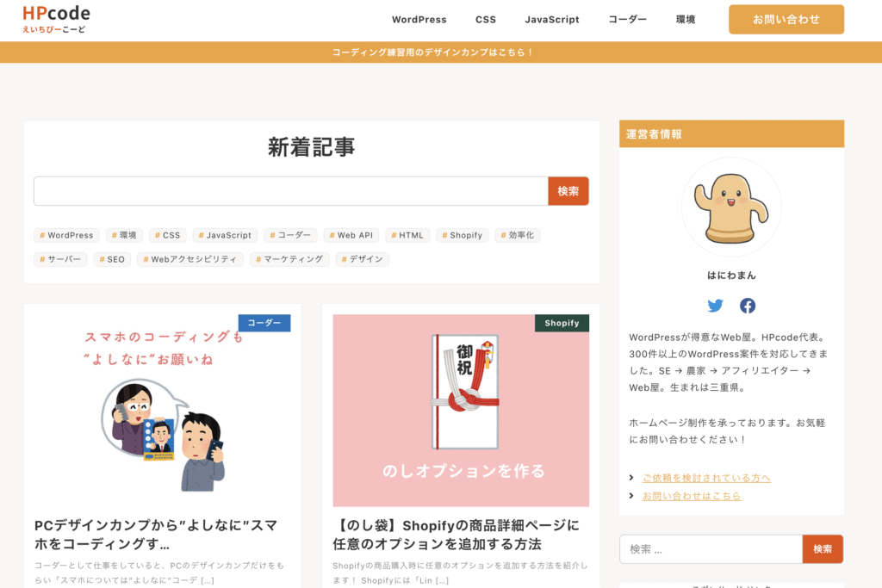
Task: Select the #WordPress tag filter
Action: (x=65, y=234)
